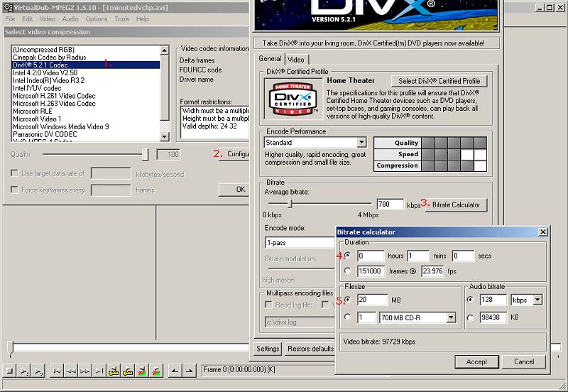Close the Bitrate calculator dialog
The image size is (568, 392).
coord(542,232)
